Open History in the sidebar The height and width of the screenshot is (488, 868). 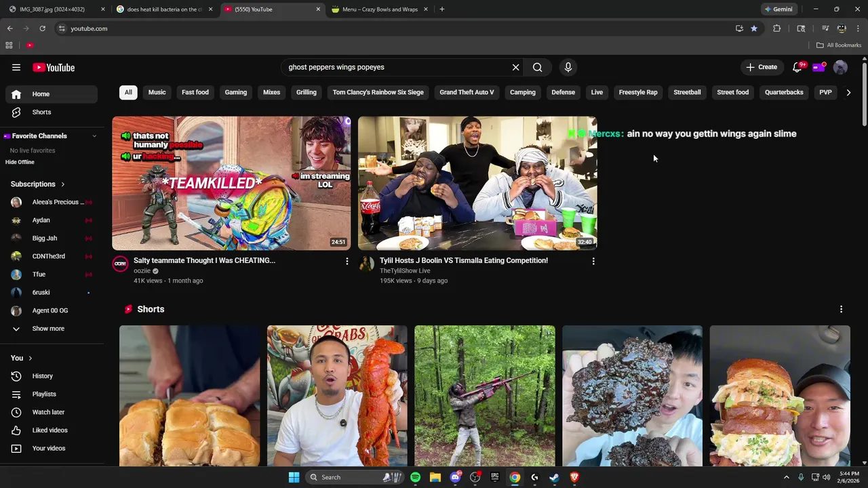51,376
